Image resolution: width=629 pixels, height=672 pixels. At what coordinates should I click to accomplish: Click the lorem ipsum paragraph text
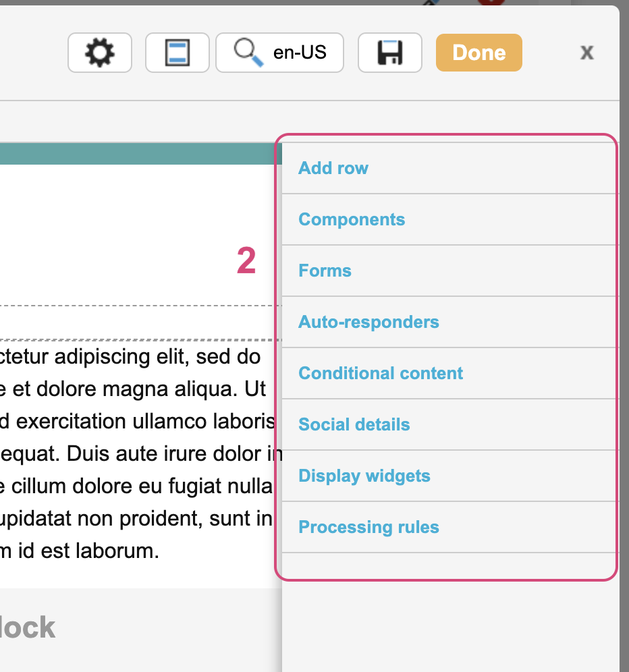click(x=135, y=453)
